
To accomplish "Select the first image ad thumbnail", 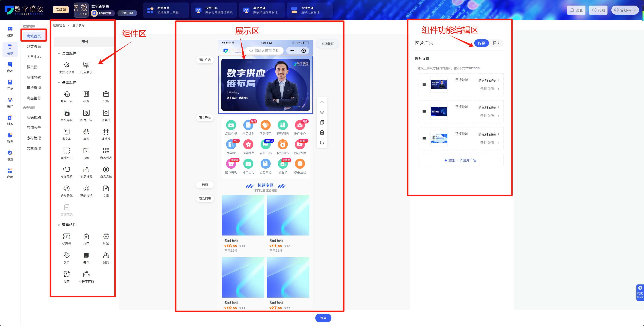I will point(439,84).
